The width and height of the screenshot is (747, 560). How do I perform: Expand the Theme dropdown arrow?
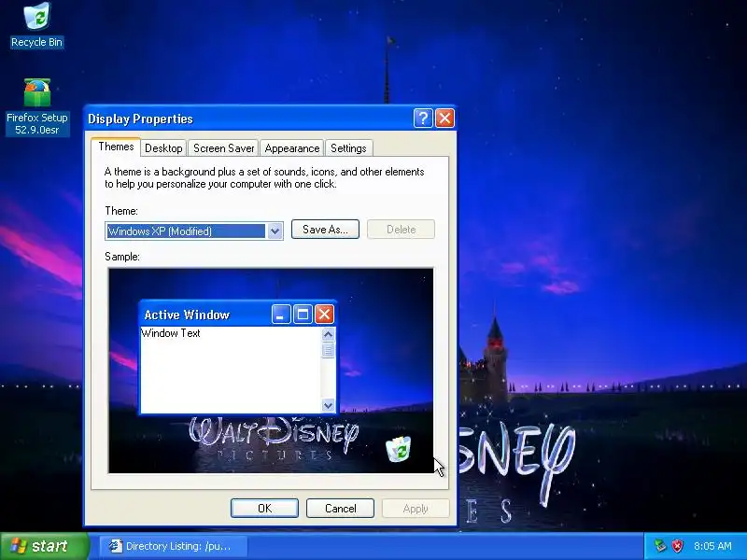coord(275,231)
